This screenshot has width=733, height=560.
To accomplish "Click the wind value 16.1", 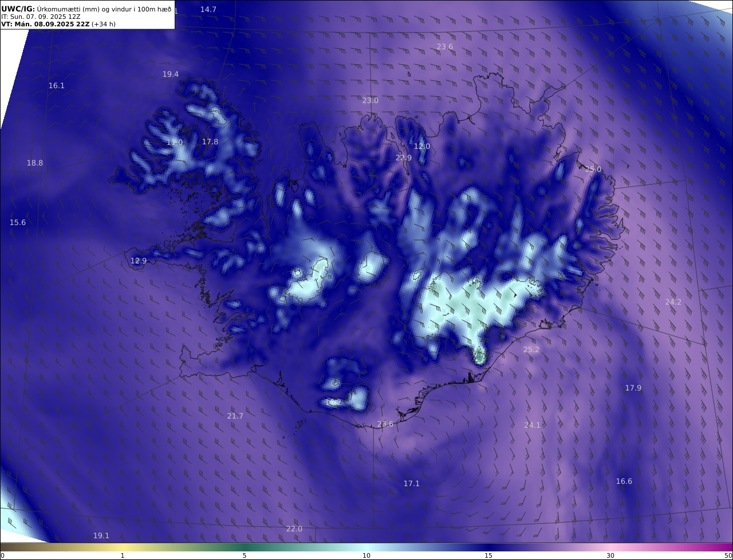I will (x=57, y=86).
